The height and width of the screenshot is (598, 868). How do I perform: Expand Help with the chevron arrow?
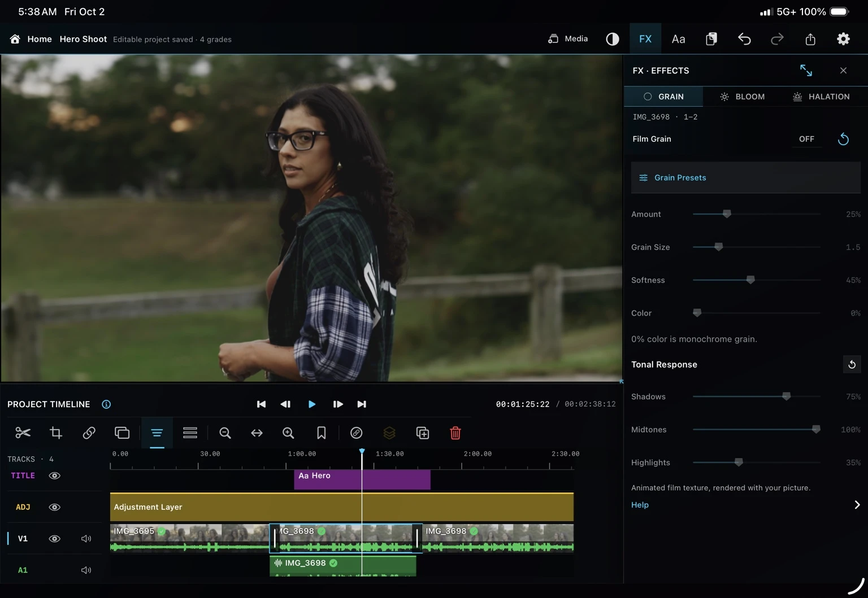pyautogui.click(x=857, y=505)
